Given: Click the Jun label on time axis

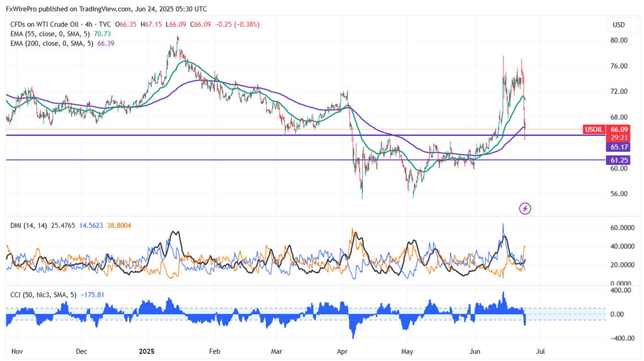Looking at the screenshot, I should pyautogui.click(x=475, y=351).
